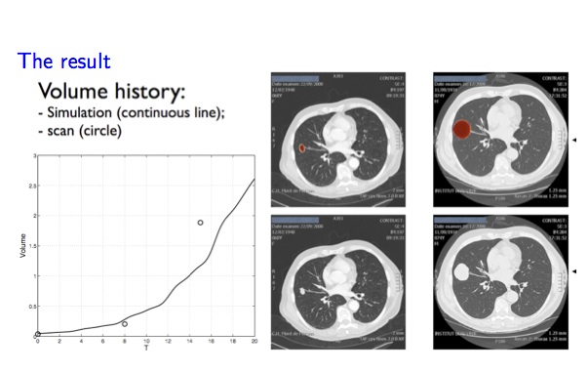Click the Volume y-axis label
The height and width of the screenshot is (372, 588).
click(x=22, y=245)
